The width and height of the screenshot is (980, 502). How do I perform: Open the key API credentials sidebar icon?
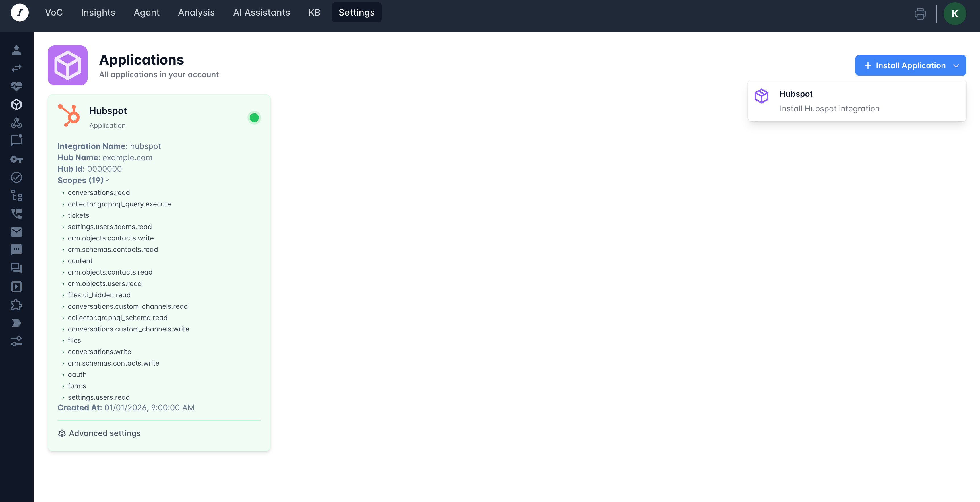pyautogui.click(x=16, y=159)
